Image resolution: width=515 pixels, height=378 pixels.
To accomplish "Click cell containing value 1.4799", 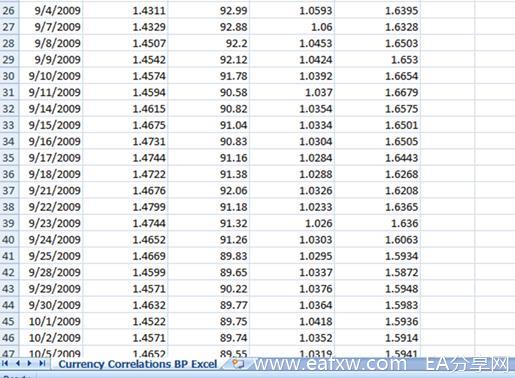I will point(125,206).
